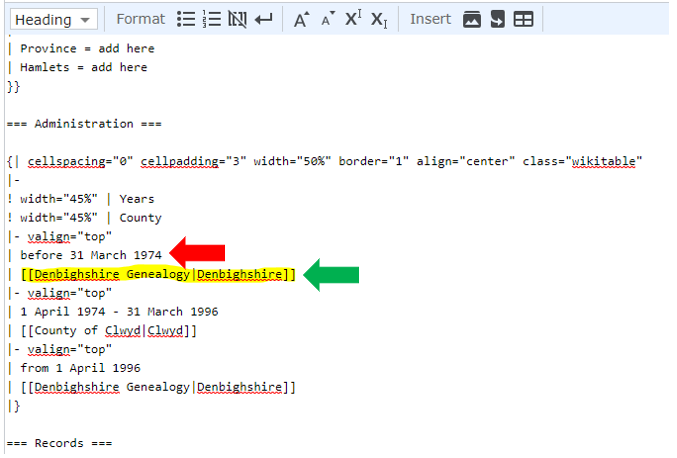Make text smaller with small A icon
This screenshot has height=458, width=677.
(x=328, y=19)
